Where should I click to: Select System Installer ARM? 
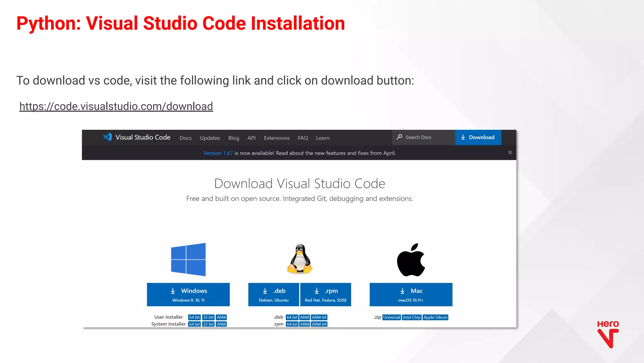point(221,324)
